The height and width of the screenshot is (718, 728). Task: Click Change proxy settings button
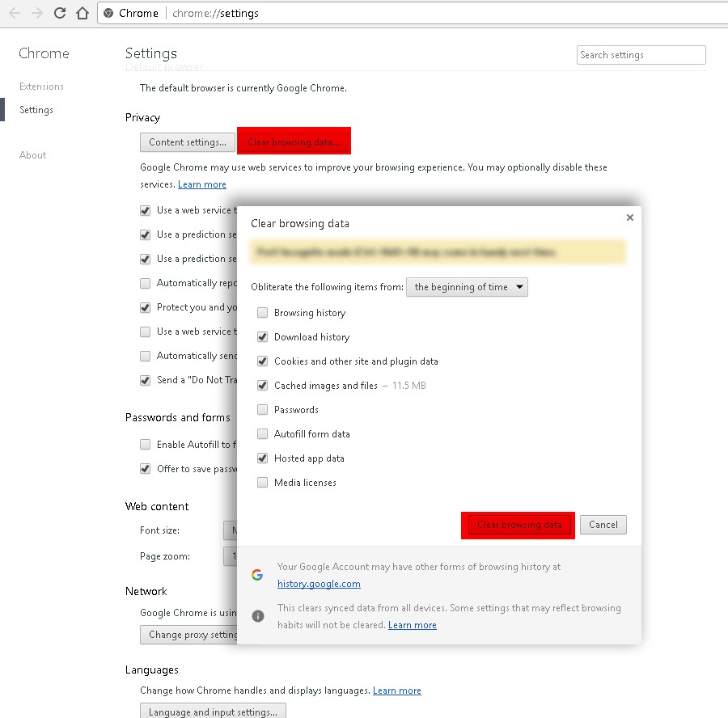[x=188, y=635]
